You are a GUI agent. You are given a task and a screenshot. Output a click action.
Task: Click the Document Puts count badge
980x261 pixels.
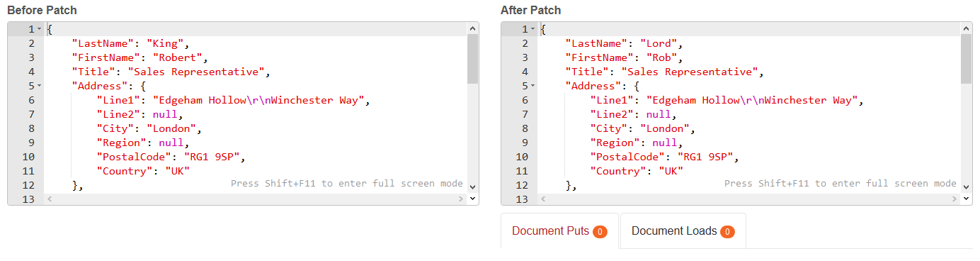click(600, 231)
